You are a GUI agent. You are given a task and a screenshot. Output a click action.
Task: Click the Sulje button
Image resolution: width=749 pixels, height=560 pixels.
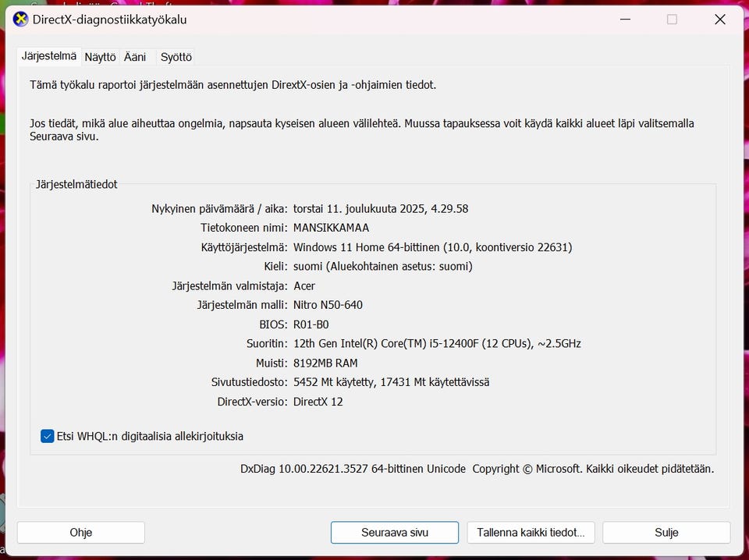point(666,532)
